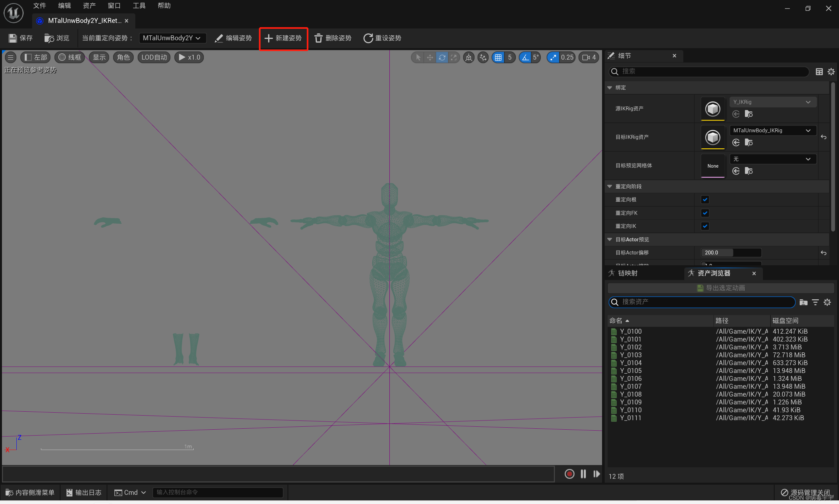Click the 新建姿势 button
839x504 pixels.
[283, 38]
